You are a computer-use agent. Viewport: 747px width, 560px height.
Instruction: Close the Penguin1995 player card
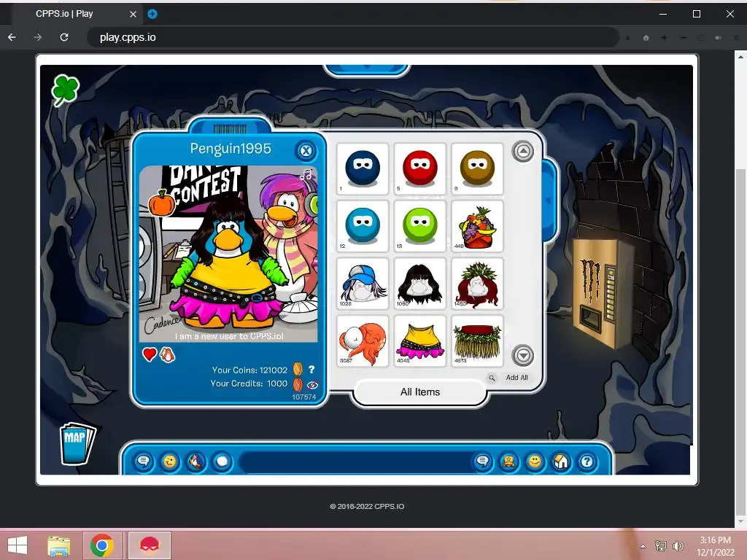point(306,151)
